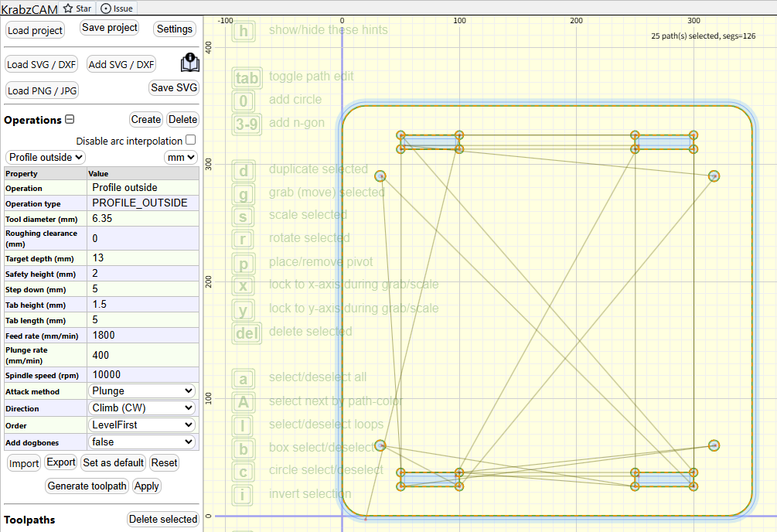The image size is (777, 532).
Task: Click the PROFILE_OUTSIDE operation type value
Action: pos(143,203)
